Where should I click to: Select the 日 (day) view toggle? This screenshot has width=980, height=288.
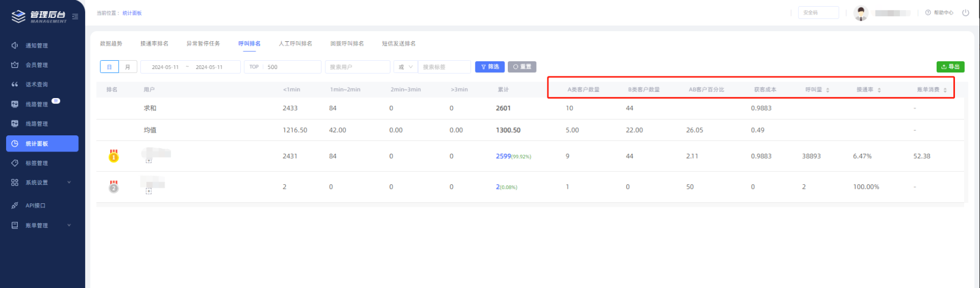pos(110,67)
